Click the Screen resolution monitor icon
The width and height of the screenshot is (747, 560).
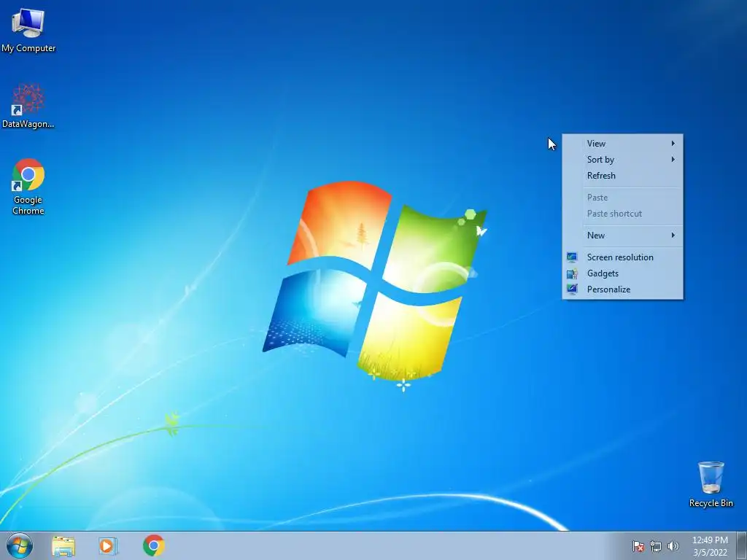click(572, 257)
